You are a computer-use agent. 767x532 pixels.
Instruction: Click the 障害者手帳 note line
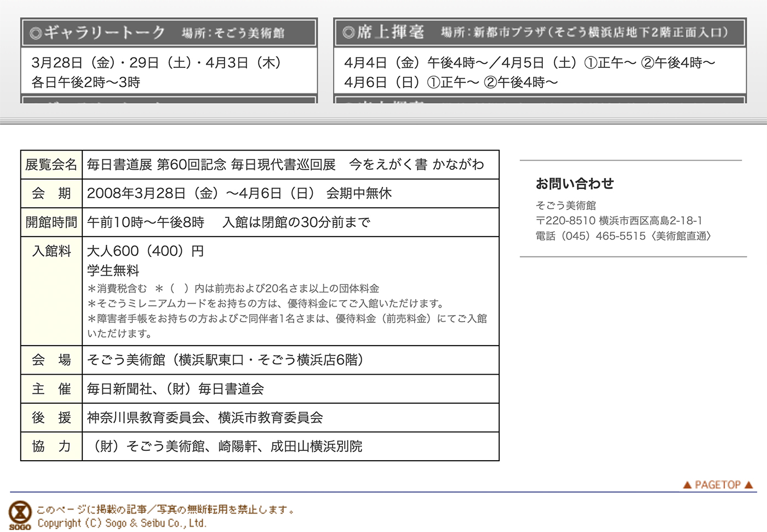pyautogui.click(x=287, y=326)
